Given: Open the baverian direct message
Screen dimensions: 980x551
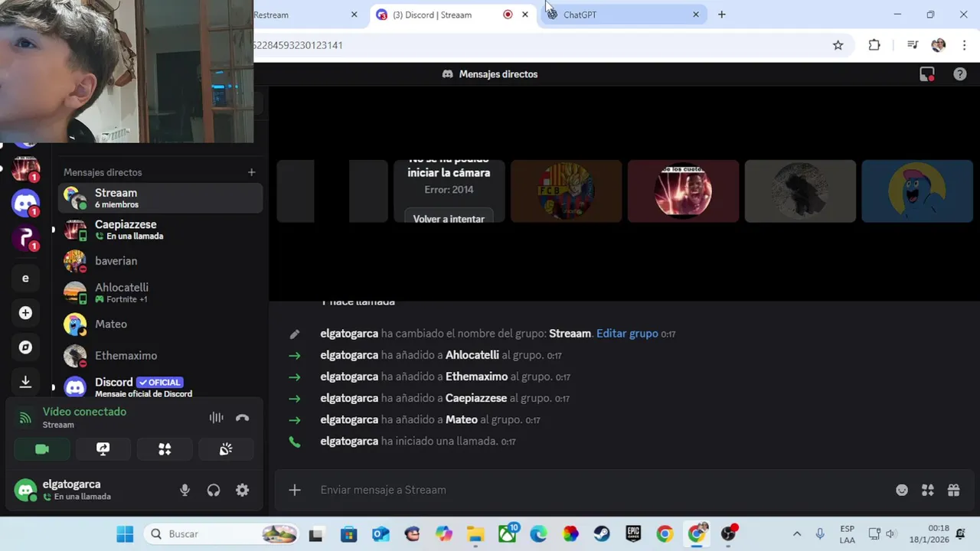Looking at the screenshot, I should (161, 261).
